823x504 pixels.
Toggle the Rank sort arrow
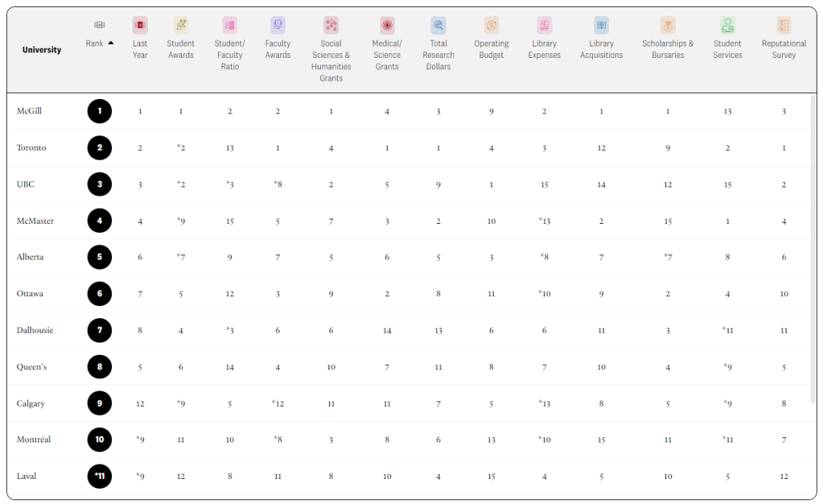click(110, 43)
